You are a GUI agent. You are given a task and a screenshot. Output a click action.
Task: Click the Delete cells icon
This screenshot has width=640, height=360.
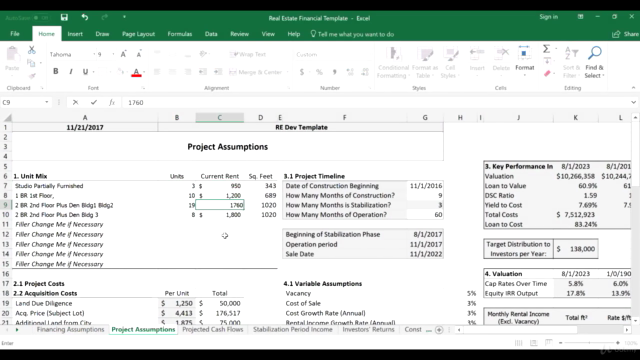(x=501, y=58)
